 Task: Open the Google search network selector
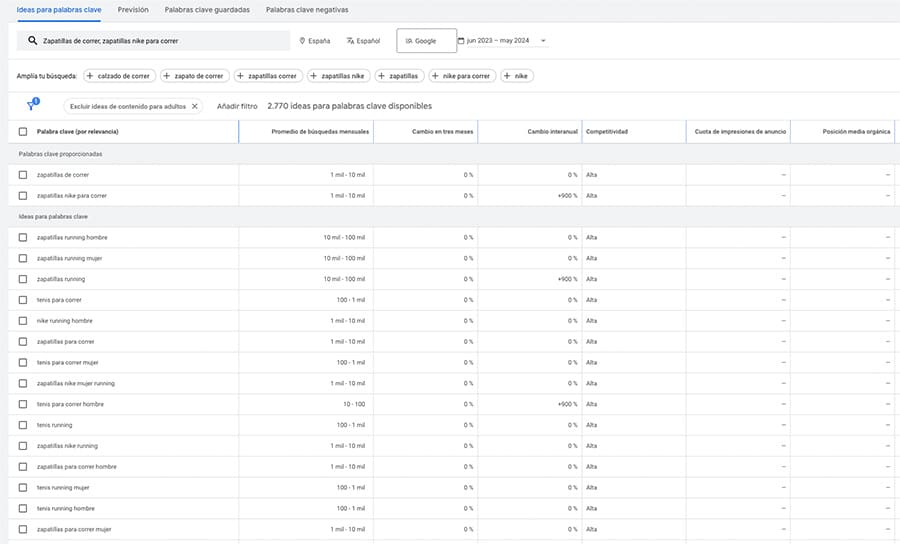426,41
